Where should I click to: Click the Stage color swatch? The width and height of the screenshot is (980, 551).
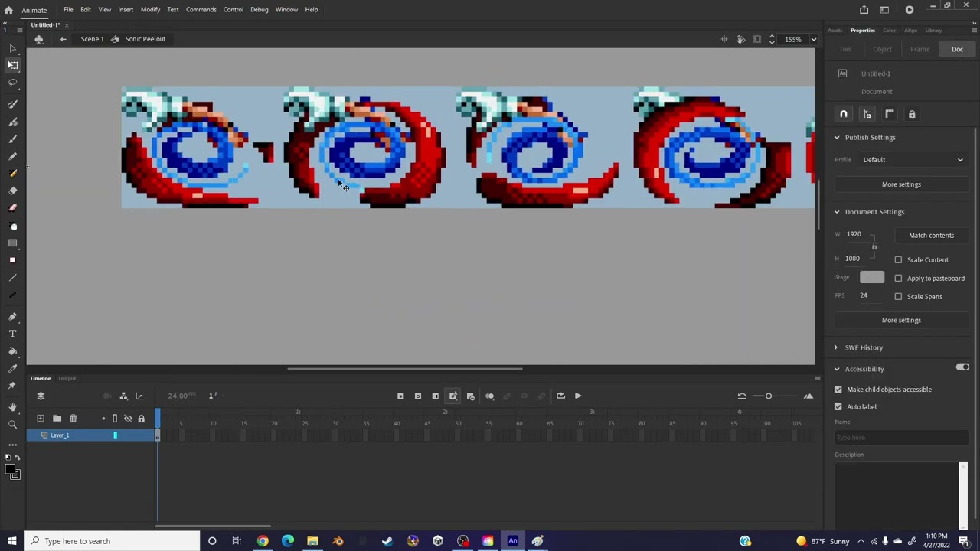(x=872, y=278)
